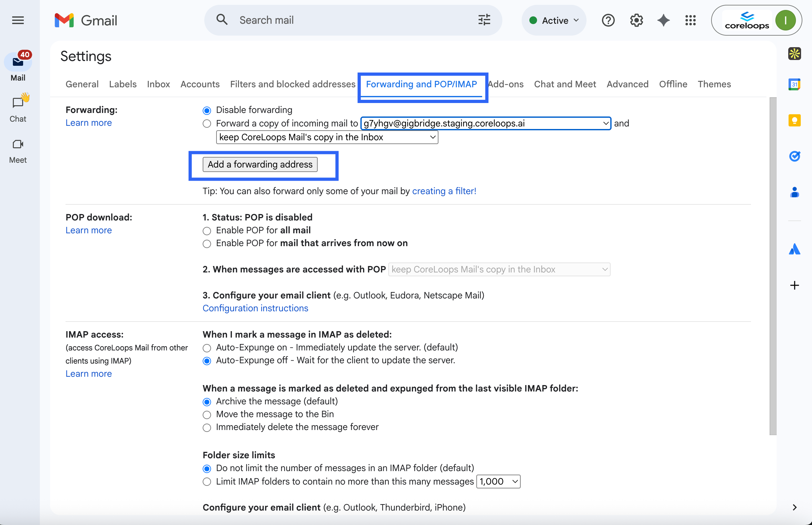
Task: Open Configuration instructions link
Action: (x=255, y=308)
